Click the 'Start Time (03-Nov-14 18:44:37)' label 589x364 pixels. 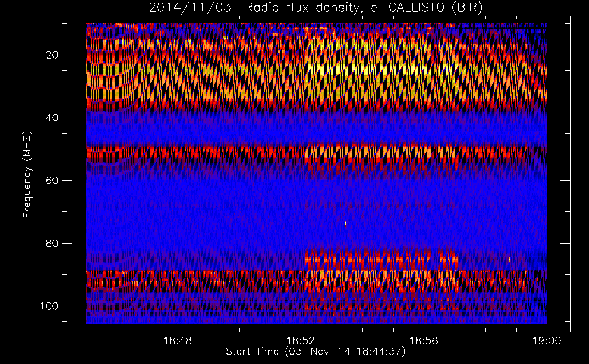(x=316, y=352)
